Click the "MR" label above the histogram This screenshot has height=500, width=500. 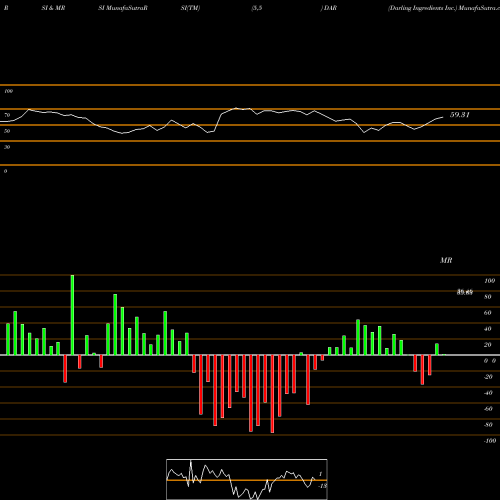click(446, 260)
